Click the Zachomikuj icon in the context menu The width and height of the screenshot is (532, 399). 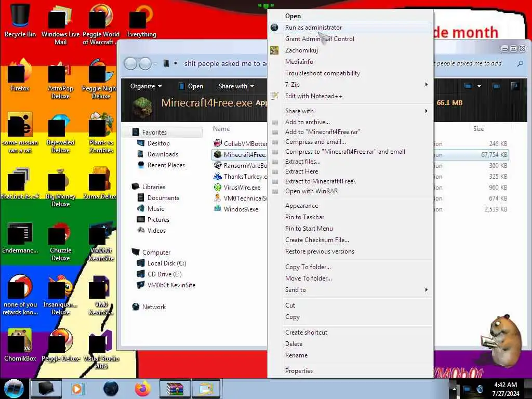click(x=274, y=50)
